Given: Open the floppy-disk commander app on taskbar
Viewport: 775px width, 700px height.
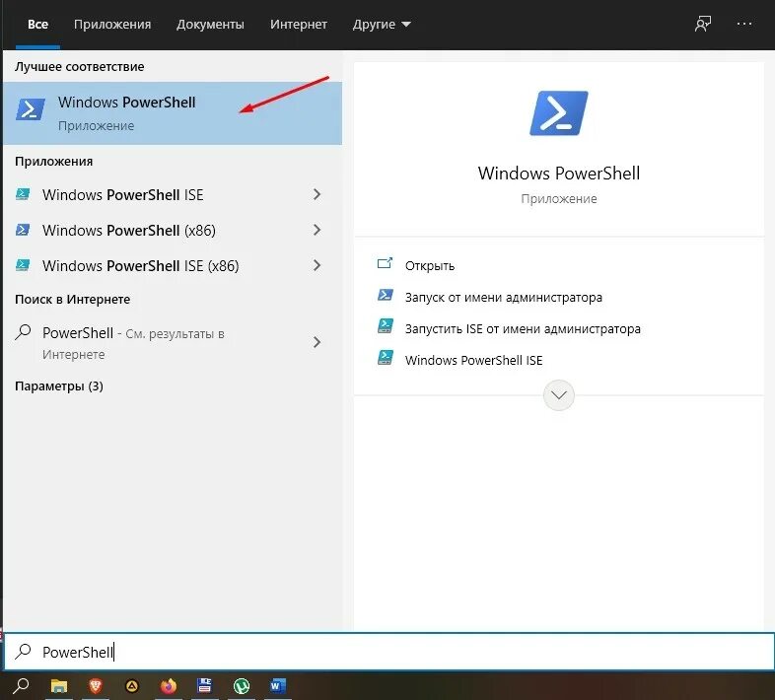Looking at the screenshot, I should pos(205,685).
